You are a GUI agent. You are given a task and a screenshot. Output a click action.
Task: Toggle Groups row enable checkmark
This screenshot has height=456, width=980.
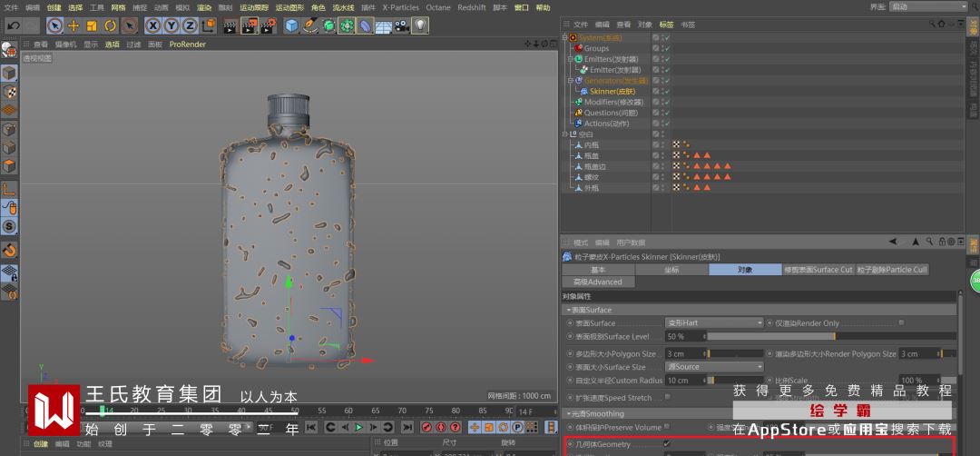pyautogui.click(x=667, y=48)
